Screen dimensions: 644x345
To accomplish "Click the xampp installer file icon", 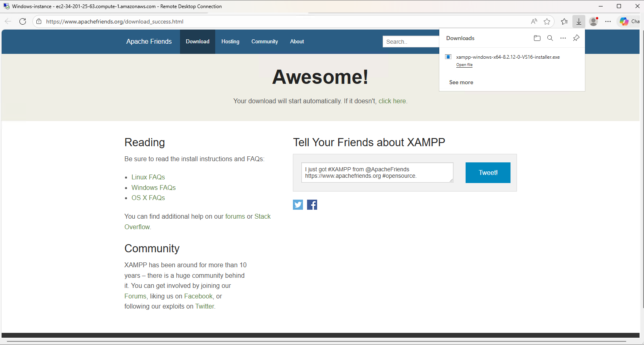I will 448,57.
